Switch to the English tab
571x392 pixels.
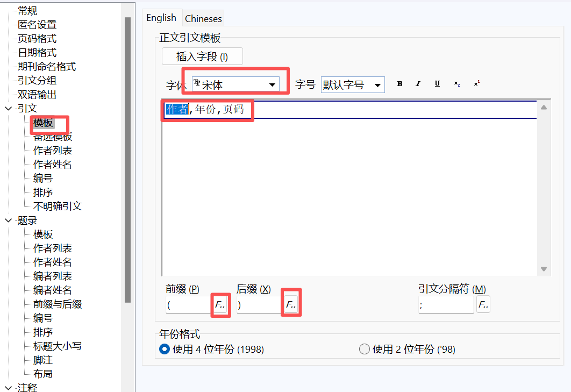point(161,18)
